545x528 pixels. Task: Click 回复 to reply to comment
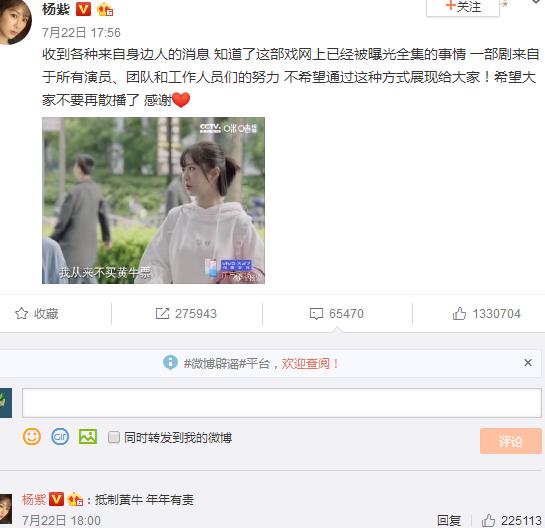point(449,521)
